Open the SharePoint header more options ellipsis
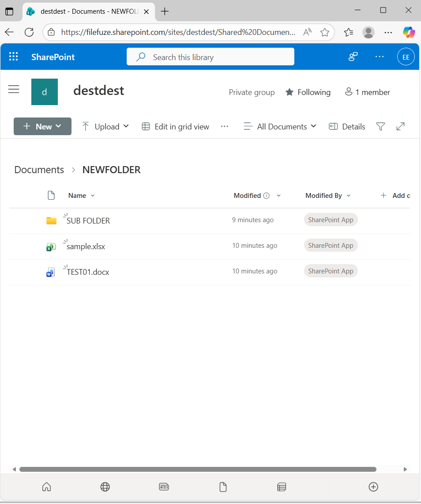 pos(380,57)
